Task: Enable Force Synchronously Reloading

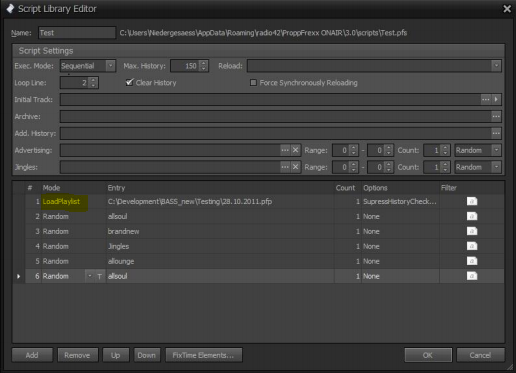Action: tap(253, 83)
